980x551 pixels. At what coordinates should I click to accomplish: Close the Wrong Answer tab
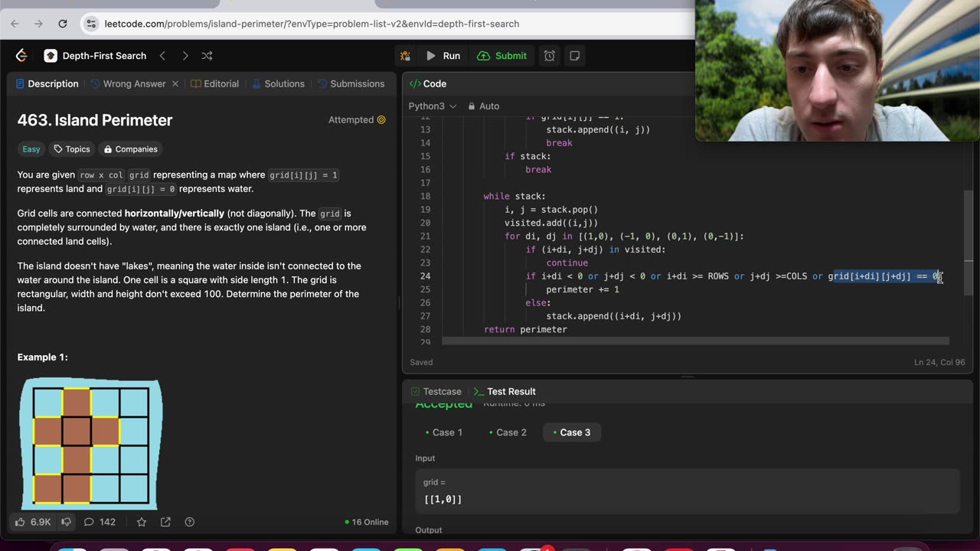click(175, 83)
